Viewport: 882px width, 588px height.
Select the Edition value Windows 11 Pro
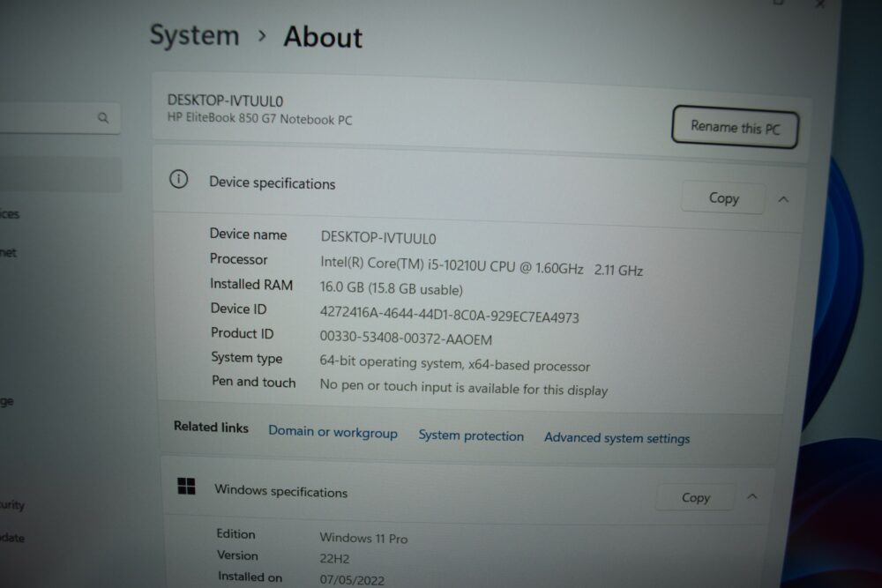(363, 538)
